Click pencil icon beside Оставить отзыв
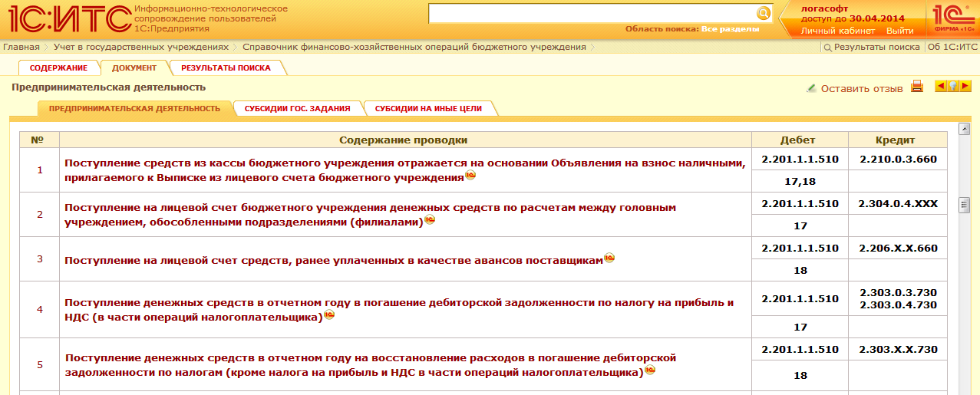The height and width of the screenshot is (395, 980). coord(811,88)
